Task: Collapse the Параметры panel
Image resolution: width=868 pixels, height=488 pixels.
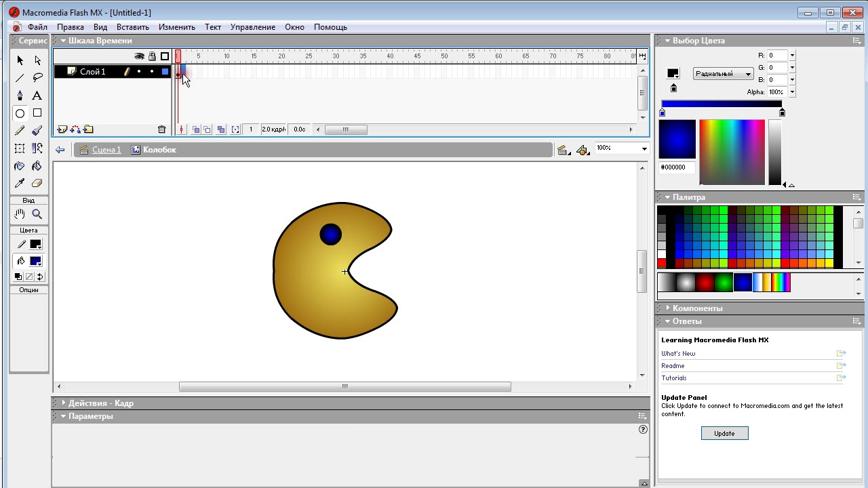Action: click(x=64, y=416)
